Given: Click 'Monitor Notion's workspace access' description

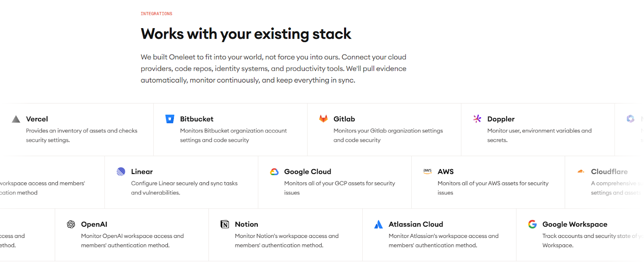Looking at the screenshot, I should pos(287,241).
